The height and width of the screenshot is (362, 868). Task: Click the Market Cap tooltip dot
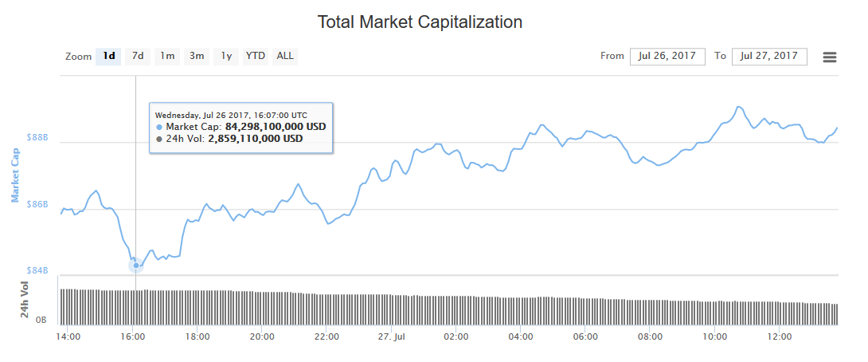[x=159, y=127]
